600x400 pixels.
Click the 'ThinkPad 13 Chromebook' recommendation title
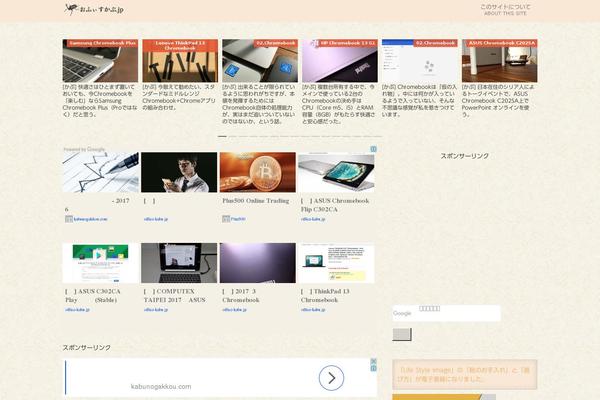(x=325, y=296)
